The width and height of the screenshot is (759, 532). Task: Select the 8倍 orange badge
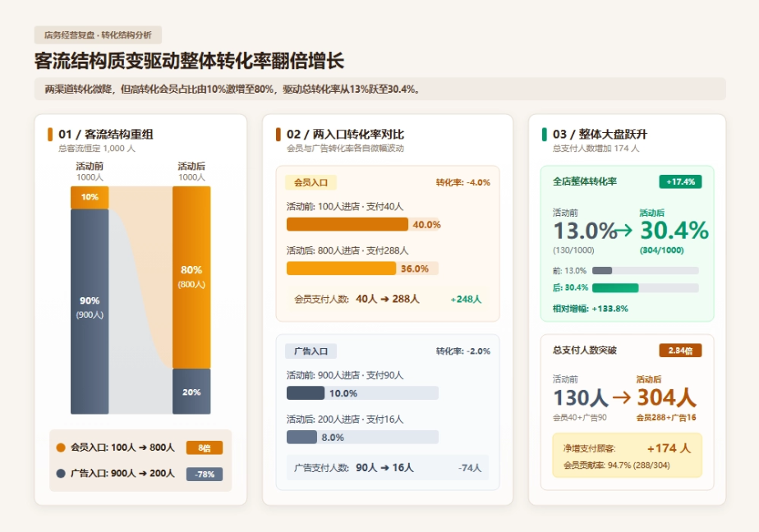point(205,447)
